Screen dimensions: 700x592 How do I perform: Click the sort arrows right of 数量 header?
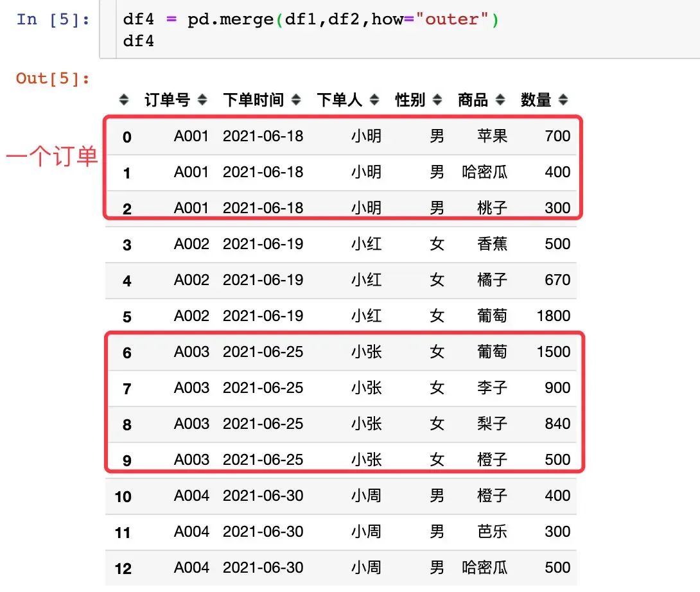click(563, 100)
